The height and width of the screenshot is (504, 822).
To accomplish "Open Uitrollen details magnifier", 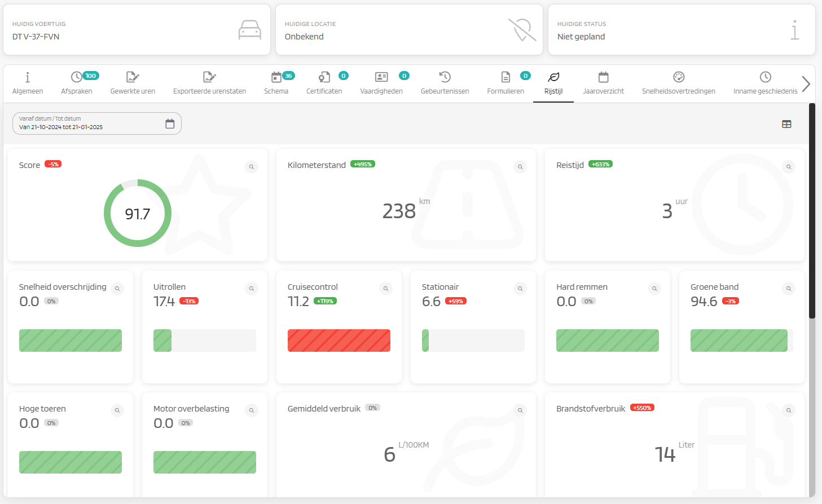I will 252,289.
